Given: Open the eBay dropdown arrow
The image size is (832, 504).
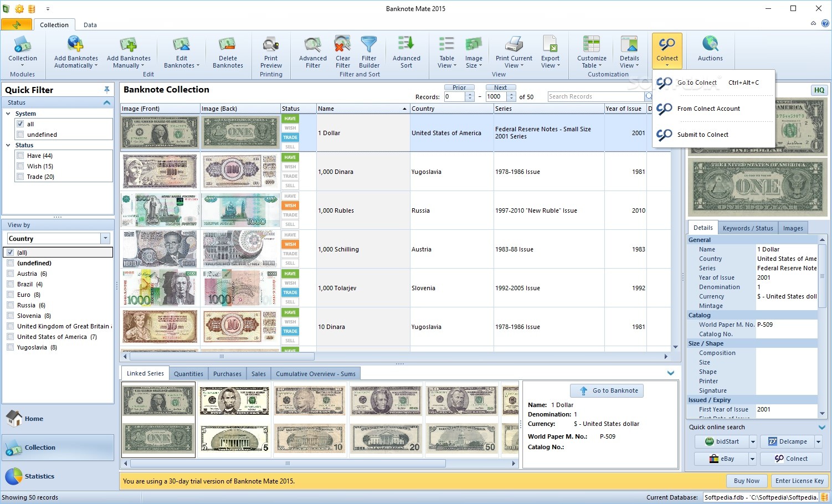Looking at the screenshot, I should 752,459.
